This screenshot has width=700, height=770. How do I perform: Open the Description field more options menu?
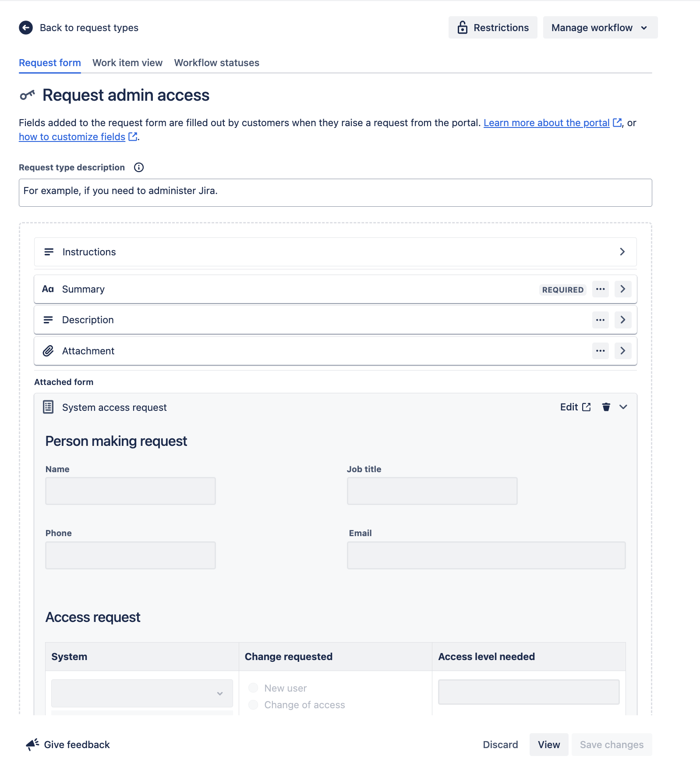click(x=600, y=320)
